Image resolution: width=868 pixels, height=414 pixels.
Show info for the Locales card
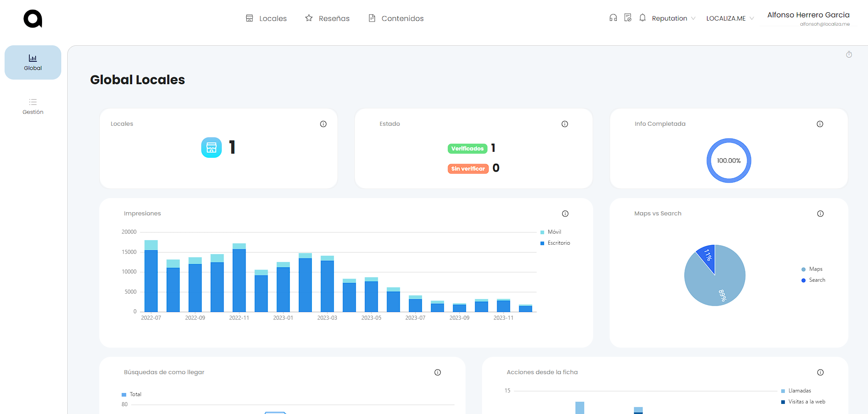pos(323,124)
